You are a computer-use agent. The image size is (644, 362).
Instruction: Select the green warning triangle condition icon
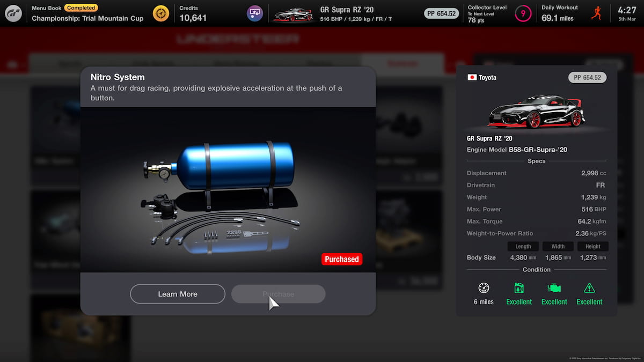tap(589, 289)
